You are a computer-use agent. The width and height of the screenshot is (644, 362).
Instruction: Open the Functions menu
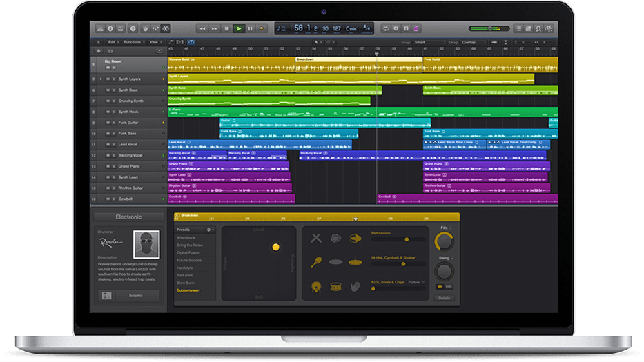(x=134, y=43)
